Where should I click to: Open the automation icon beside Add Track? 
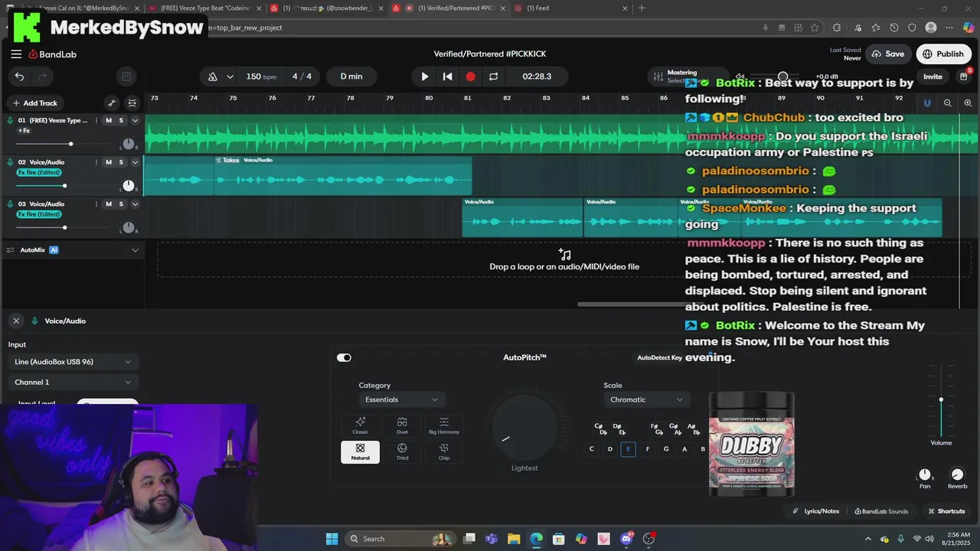point(112,103)
